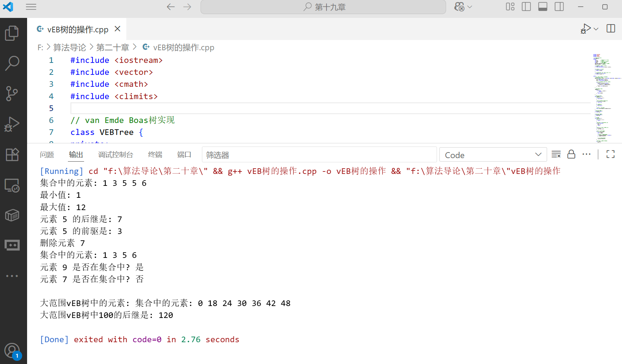Image resolution: width=622 pixels, height=364 pixels.
Task: Open the terminal-like activity bar icon
Action: pyautogui.click(x=12, y=245)
